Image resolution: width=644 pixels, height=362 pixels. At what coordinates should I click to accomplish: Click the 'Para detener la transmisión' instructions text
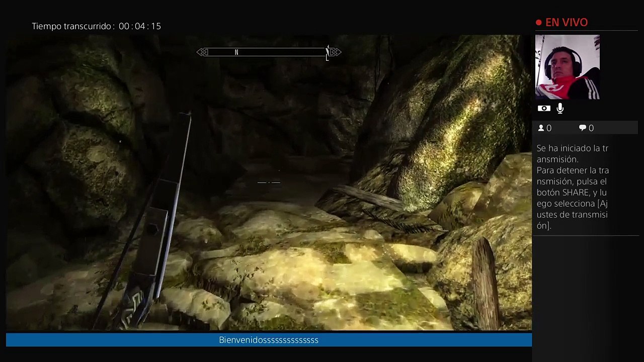click(573, 198)
